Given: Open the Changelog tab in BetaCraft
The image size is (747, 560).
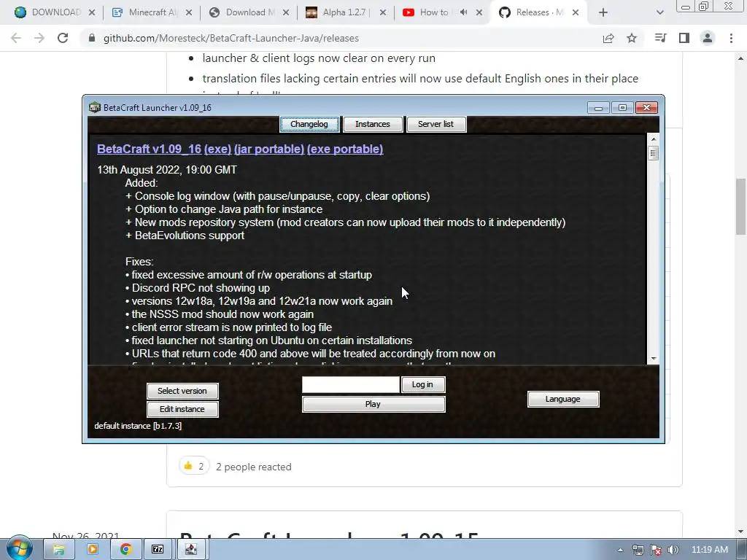Looking at the screenshot, I should (x=309, y=124).
